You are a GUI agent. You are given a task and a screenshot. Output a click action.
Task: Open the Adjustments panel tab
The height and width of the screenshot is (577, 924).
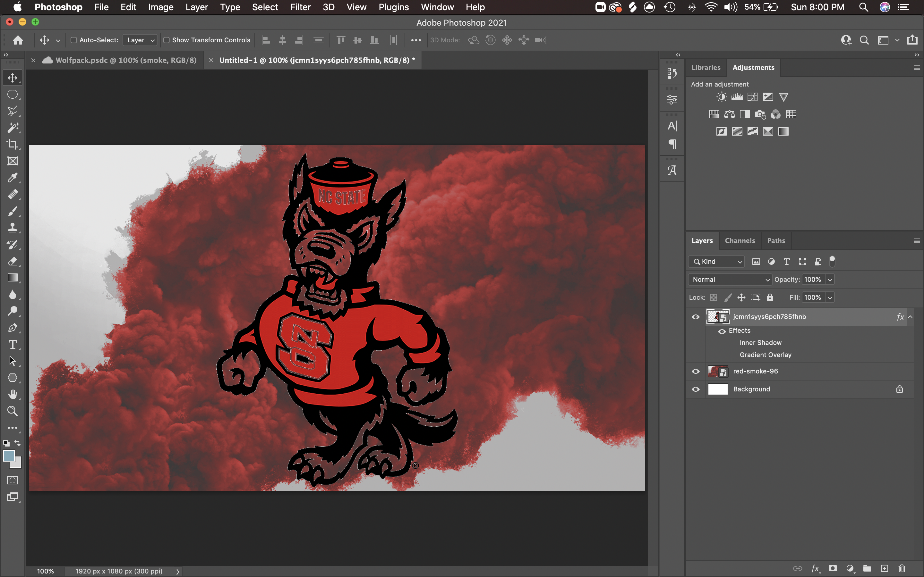coord(753,67)
